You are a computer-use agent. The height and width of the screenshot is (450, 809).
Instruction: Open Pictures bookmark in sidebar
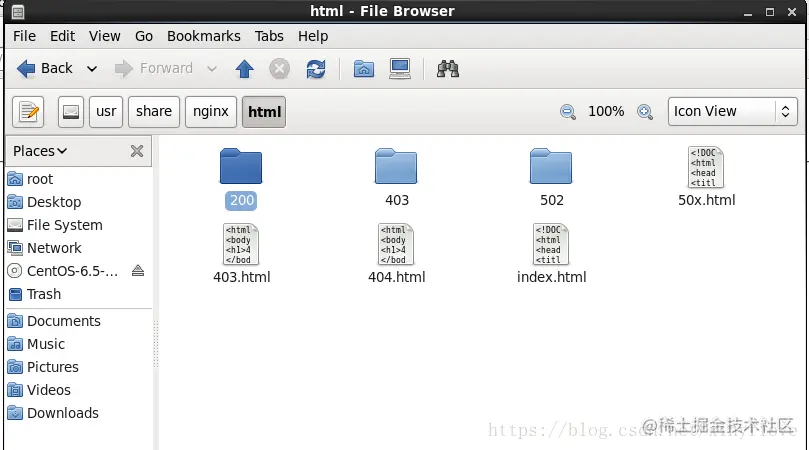tap(79, 367)
